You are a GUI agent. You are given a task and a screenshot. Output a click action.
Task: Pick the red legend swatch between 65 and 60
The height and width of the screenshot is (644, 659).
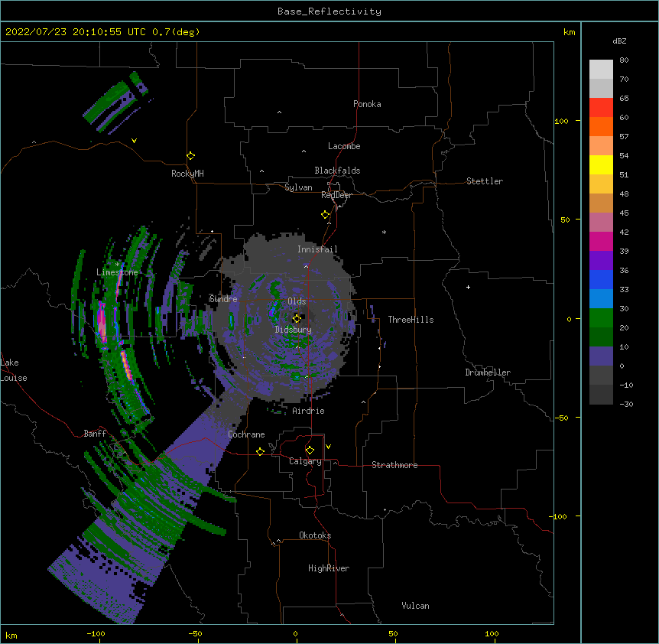click(601, 108)
